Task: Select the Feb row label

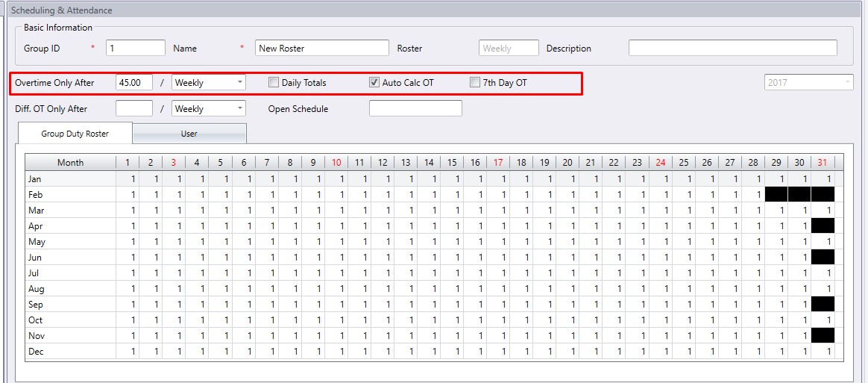Action: click(70, 195)
